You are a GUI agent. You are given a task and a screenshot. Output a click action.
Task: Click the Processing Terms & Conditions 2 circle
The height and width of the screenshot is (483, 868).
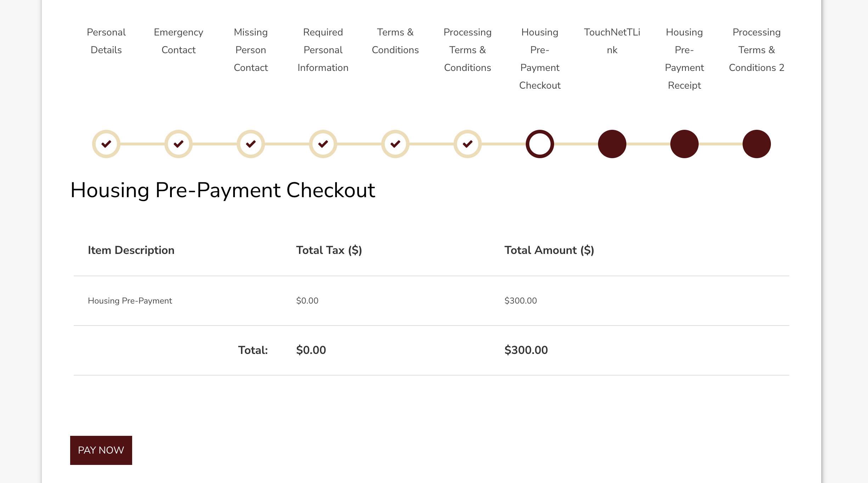click(x=757, y=144)
